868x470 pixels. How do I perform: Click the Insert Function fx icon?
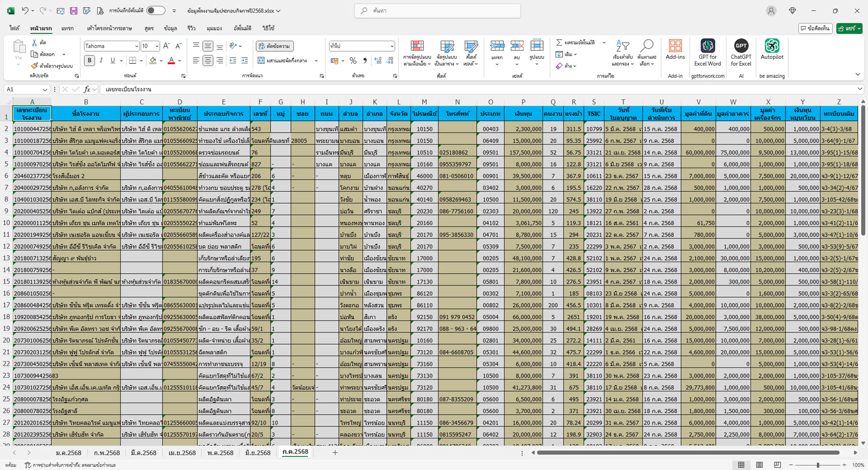tap(87, 89)
